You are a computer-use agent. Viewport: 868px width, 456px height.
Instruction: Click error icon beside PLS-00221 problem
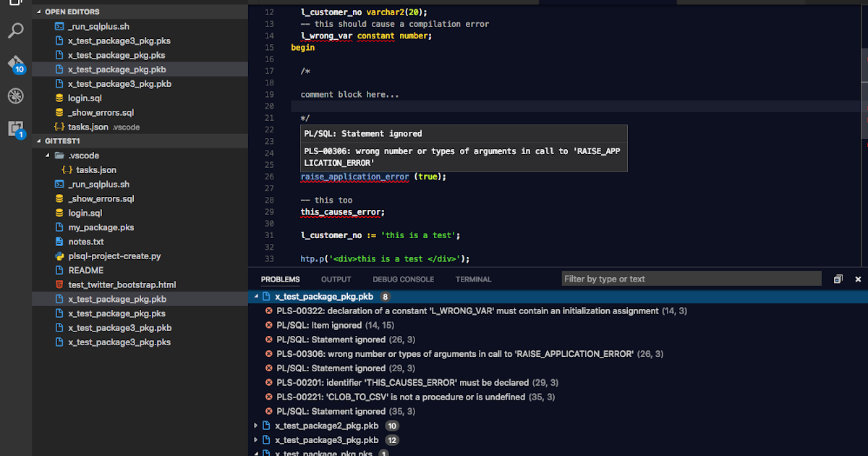(269, 397)
